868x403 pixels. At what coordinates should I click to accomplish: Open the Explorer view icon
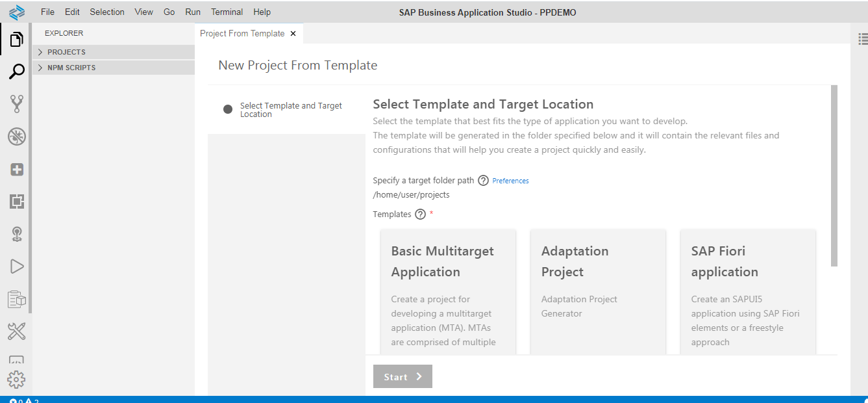[16, 40]
